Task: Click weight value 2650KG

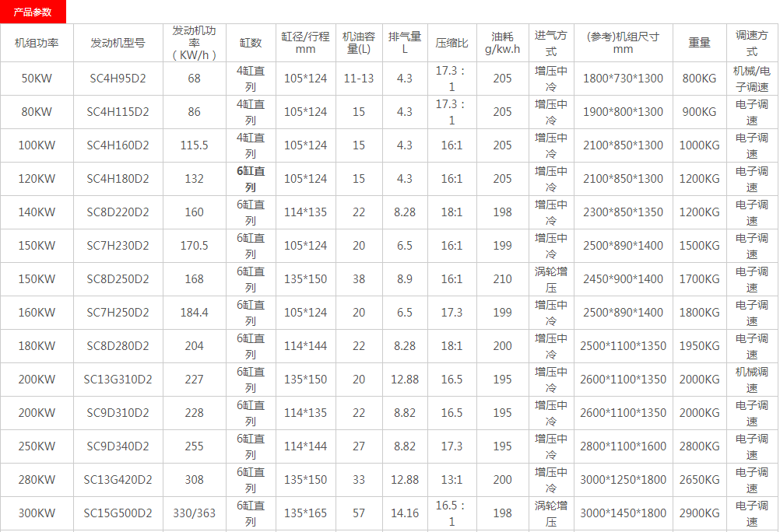Action: [699, 479]
